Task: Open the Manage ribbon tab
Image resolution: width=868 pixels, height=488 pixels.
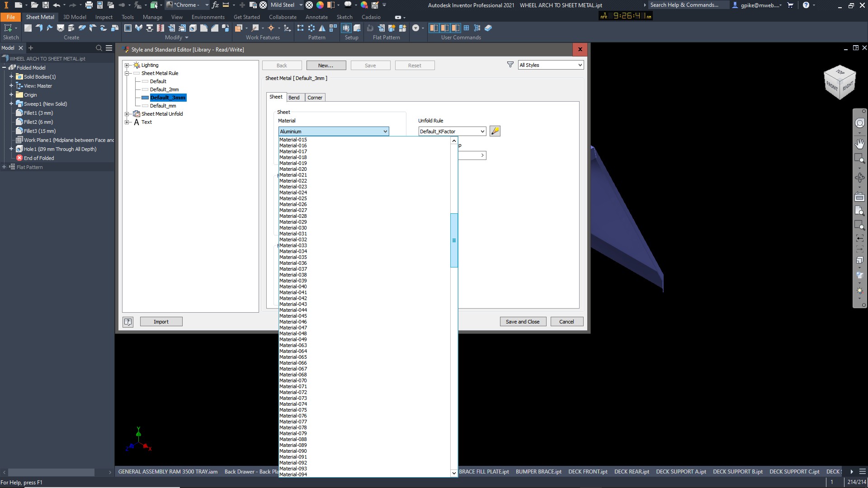Action: (152, 17)
